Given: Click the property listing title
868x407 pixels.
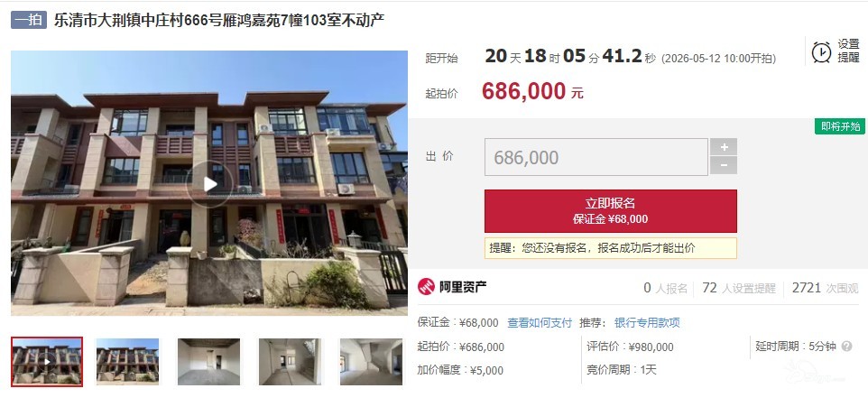Looking at the screenshot, I should (218, 21).
